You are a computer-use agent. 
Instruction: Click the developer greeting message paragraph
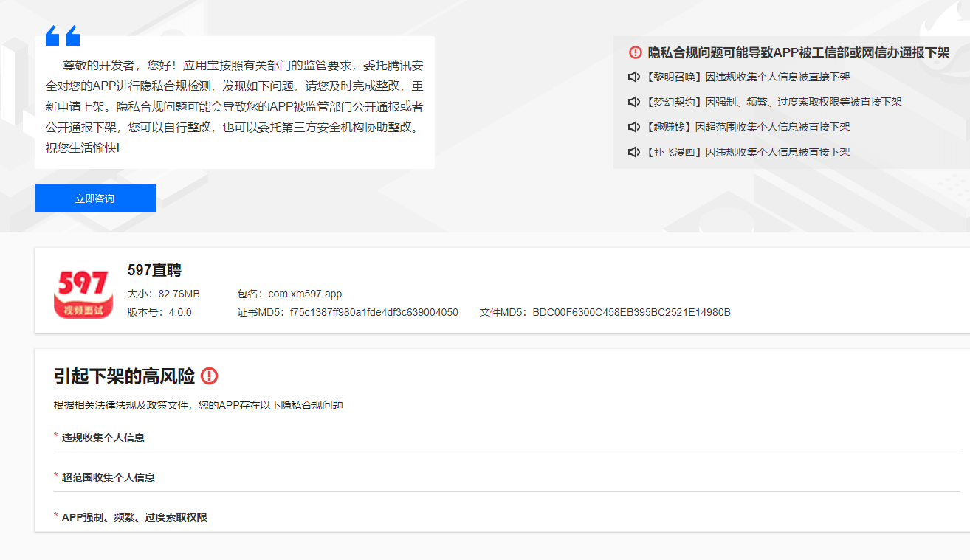(x=234, y=106)
